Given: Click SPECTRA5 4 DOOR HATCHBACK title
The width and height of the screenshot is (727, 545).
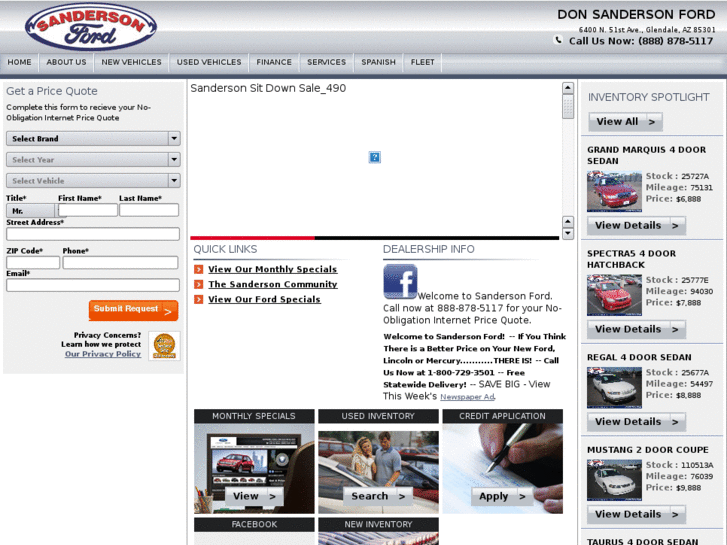Looking at the screenshot, I should pyautogui.click(x=631, y=259).
